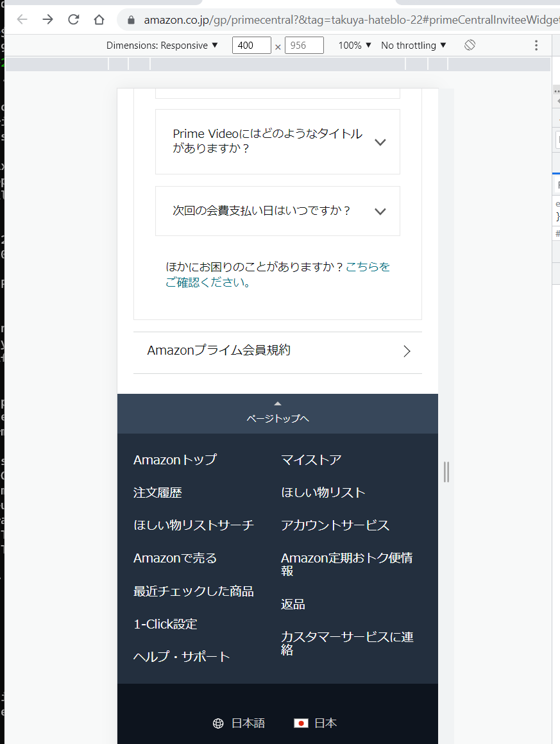560x744 pixels.
Task: Open the 返品 footer link
Action: (x=293, y=604)
